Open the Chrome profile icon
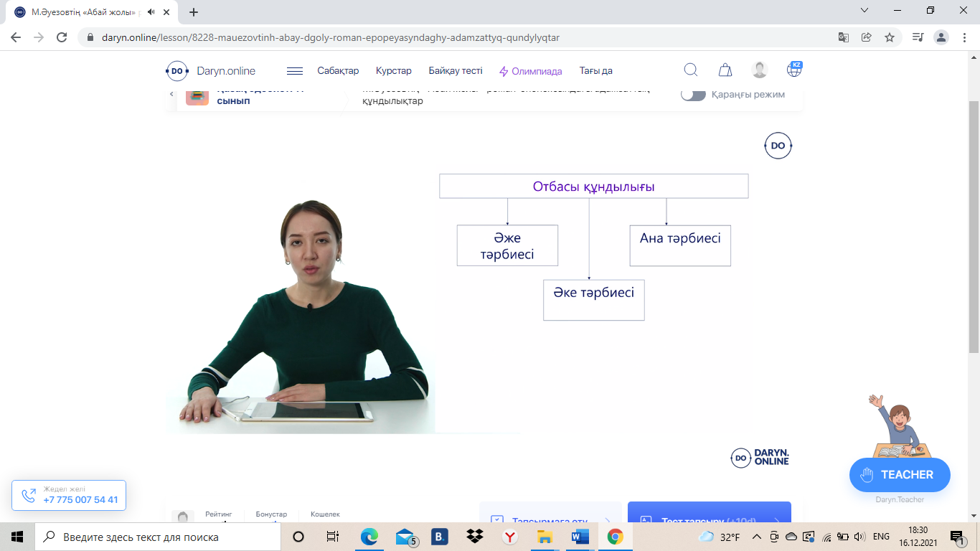The image size is (980, 551). [942, 37]
